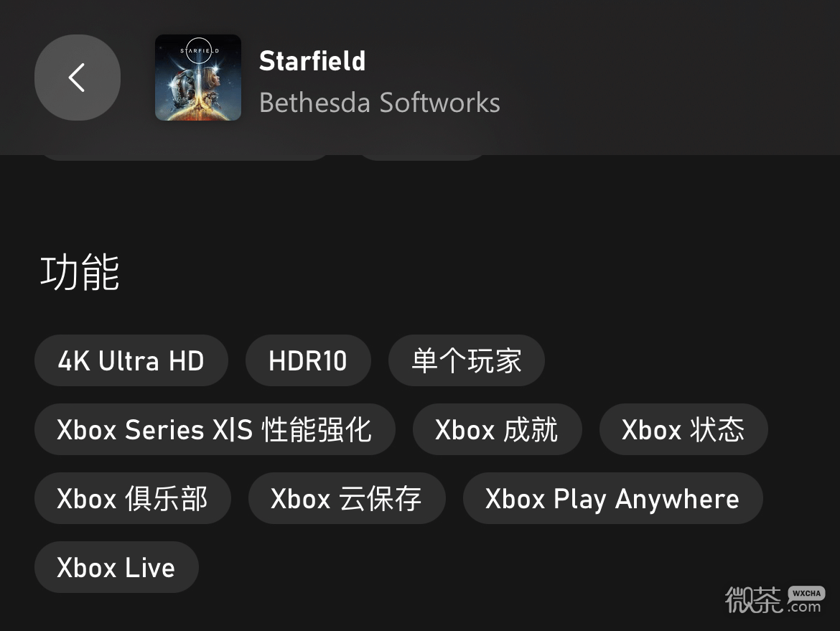Open the Xbox 俱乐部 tag
The image size is (840, 631).
[x=133, y=498]
